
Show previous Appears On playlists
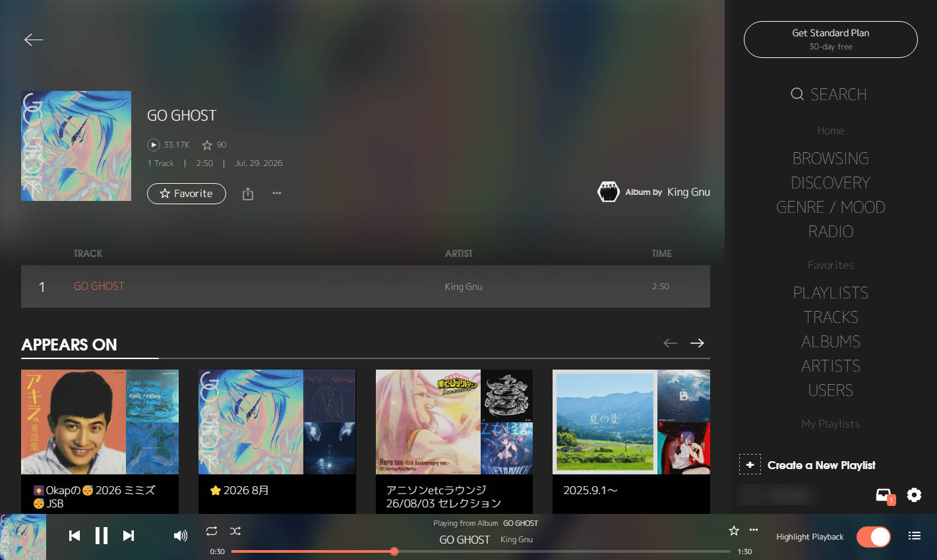[x=670, y=343]
